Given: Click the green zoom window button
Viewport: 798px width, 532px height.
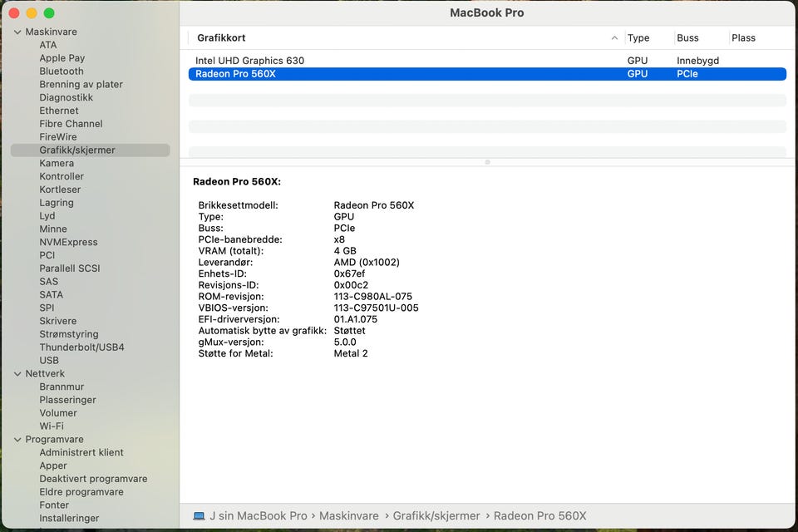Looking at the screenshot, I should 49,13.
